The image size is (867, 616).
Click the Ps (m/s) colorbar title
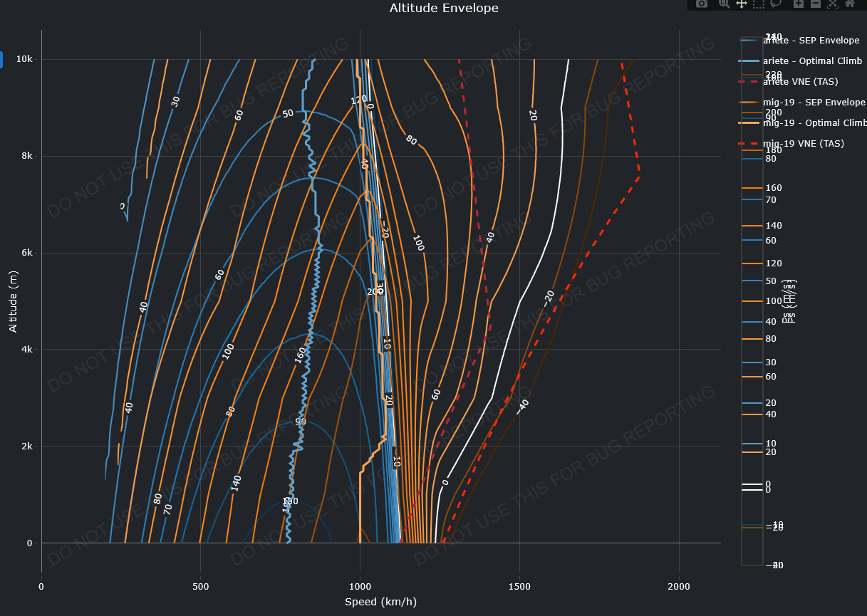tap(789, 301)
